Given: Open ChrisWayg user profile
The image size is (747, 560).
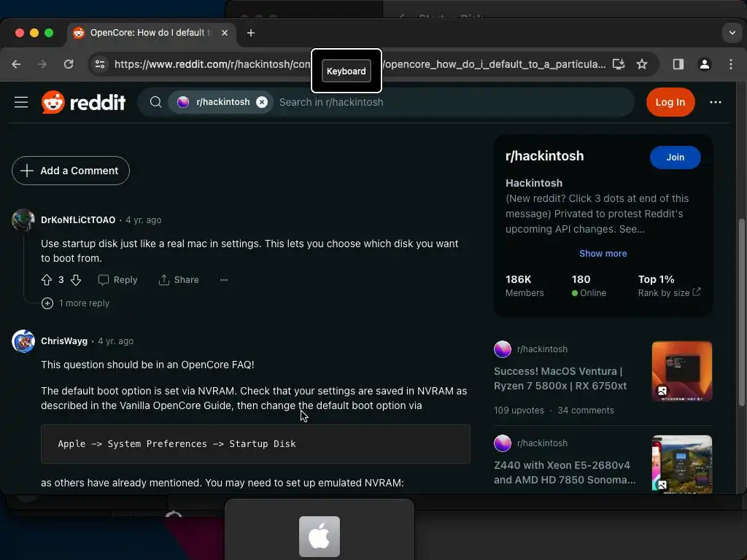Looking at the screenshot, I should click(x=64, y=341).
